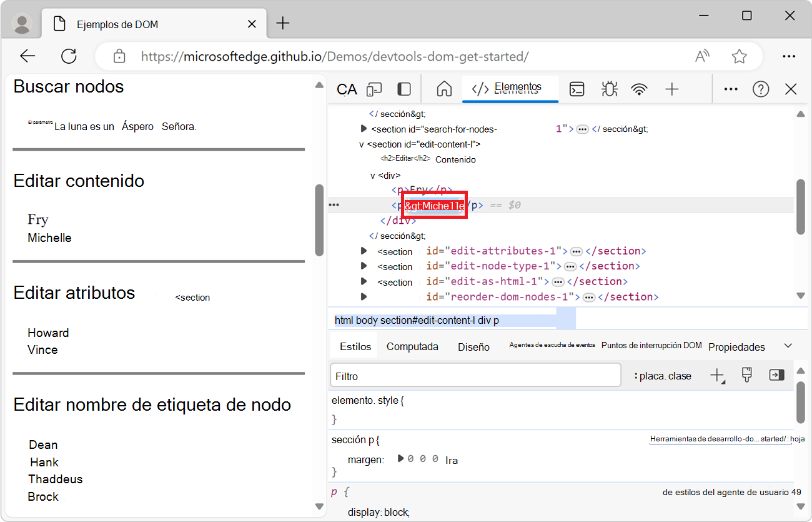Screen dimensions: 812x522
Task: Add a new tool with the plus icon
Action: 671,89
